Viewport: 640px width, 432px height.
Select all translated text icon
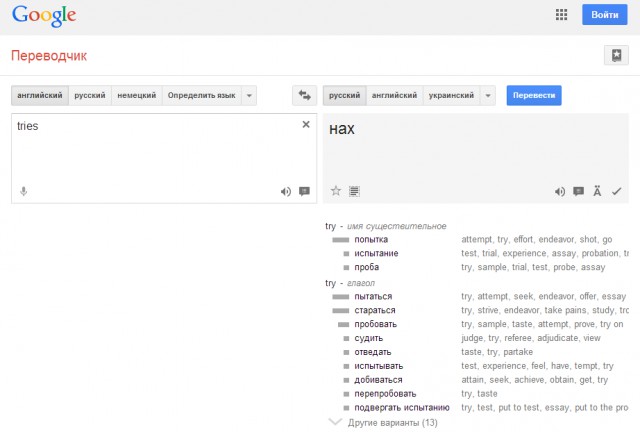354,191
